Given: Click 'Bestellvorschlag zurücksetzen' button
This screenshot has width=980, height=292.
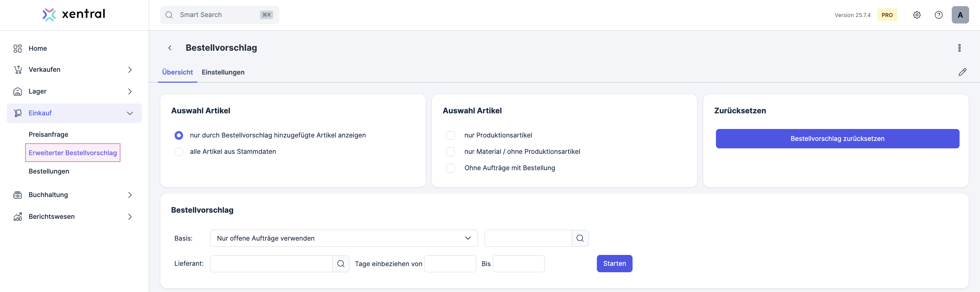Looking at the screenshot, I should 837,139.
